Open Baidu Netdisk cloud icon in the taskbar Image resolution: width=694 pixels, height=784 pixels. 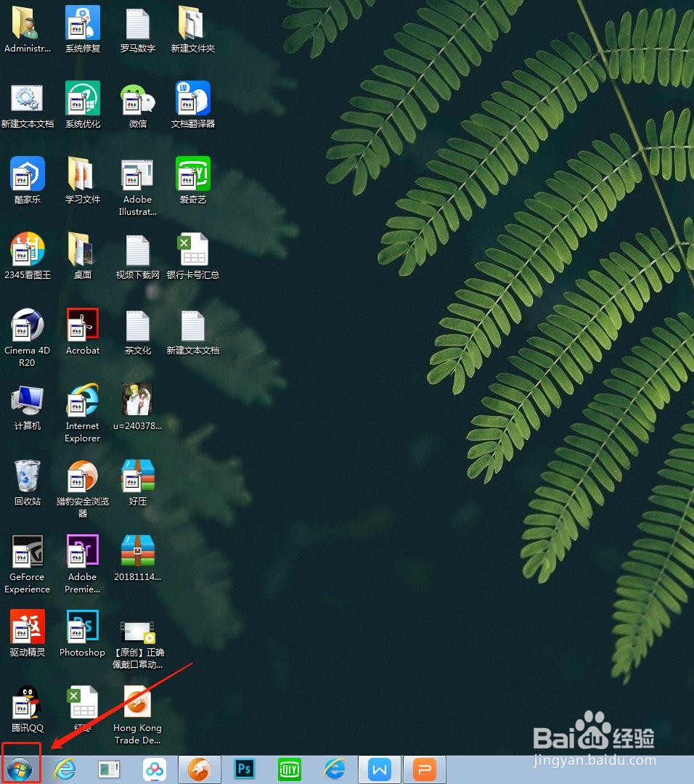coord(155,769)
